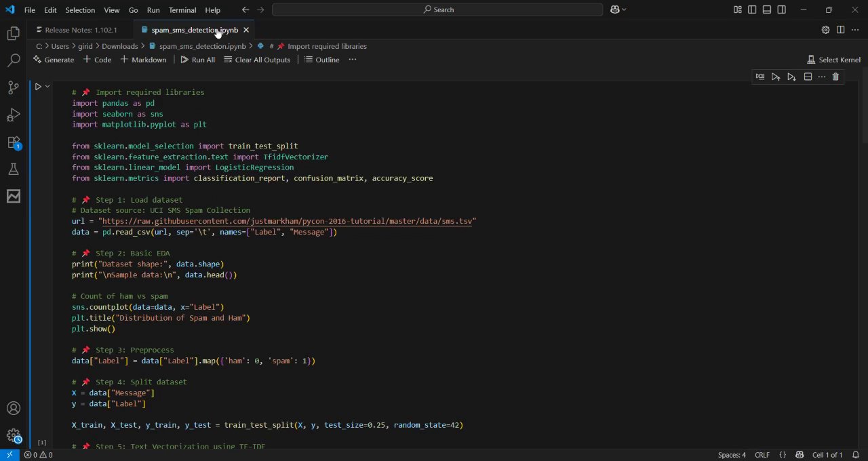Open the Run and Debug view

point(14,115)
